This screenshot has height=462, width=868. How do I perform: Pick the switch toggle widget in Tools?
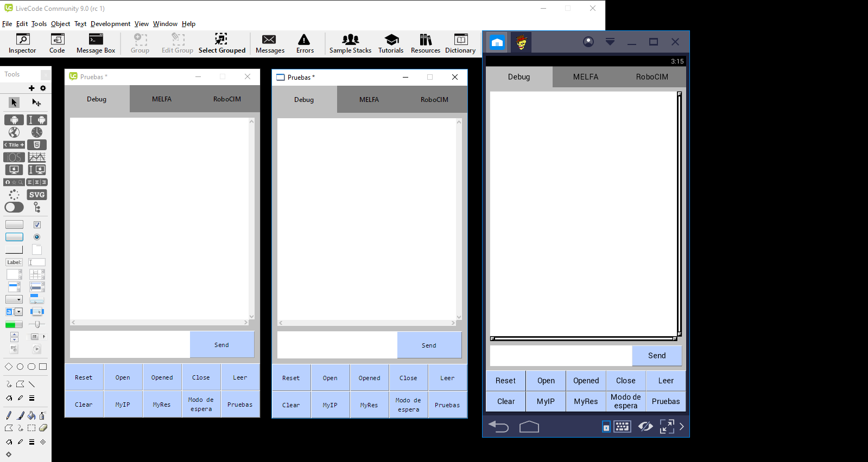[14, 207]
